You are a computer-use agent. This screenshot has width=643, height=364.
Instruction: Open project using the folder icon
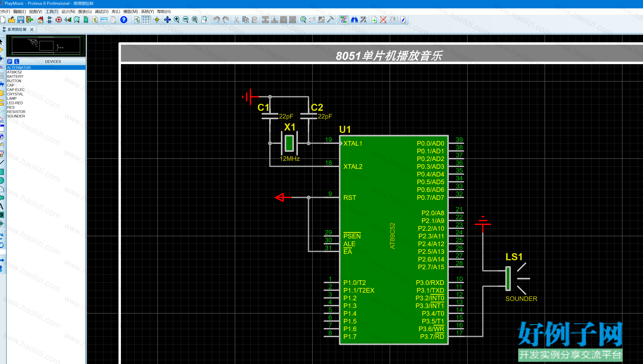click(x=11, y=20)
